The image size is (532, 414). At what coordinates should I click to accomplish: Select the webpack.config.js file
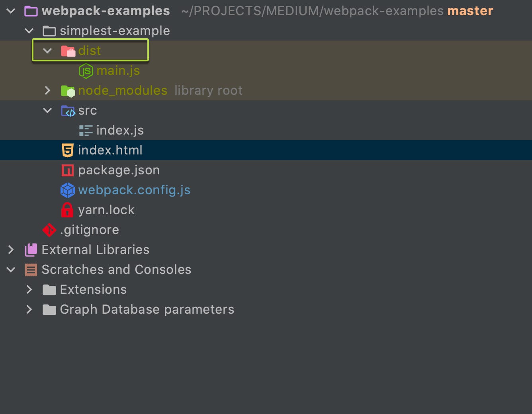point(134,190)
